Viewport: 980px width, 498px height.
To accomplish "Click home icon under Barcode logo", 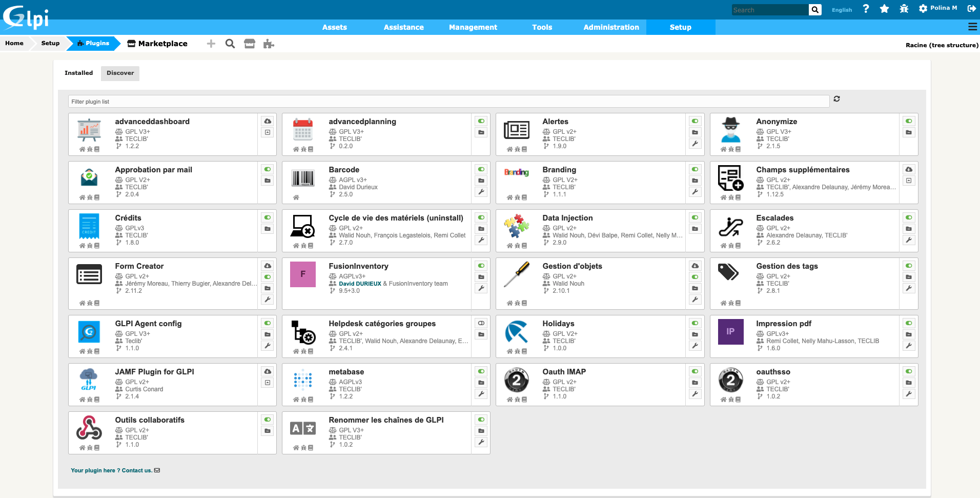I will coord(296,197).
